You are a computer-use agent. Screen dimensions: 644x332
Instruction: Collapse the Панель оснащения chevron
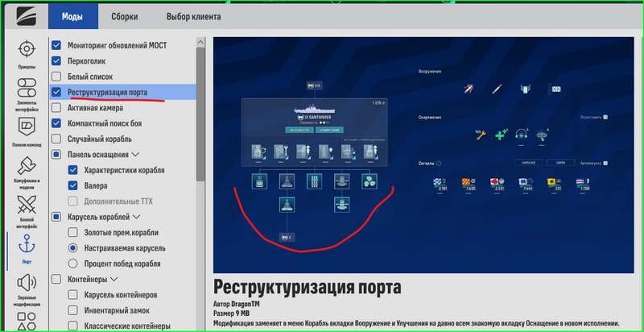click(135, 155)
